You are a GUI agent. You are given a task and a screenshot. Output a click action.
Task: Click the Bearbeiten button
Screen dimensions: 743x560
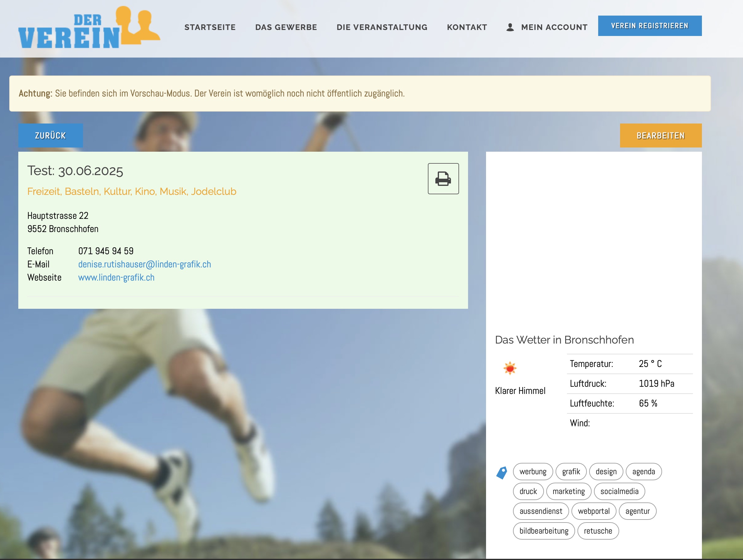pyautogui.click(x=661, y=136)
